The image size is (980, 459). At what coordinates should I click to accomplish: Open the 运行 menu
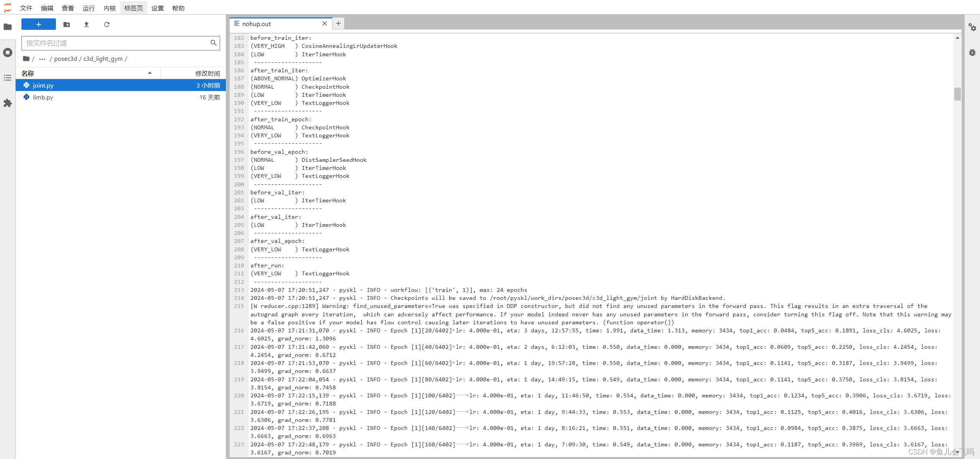coord(88,8)
